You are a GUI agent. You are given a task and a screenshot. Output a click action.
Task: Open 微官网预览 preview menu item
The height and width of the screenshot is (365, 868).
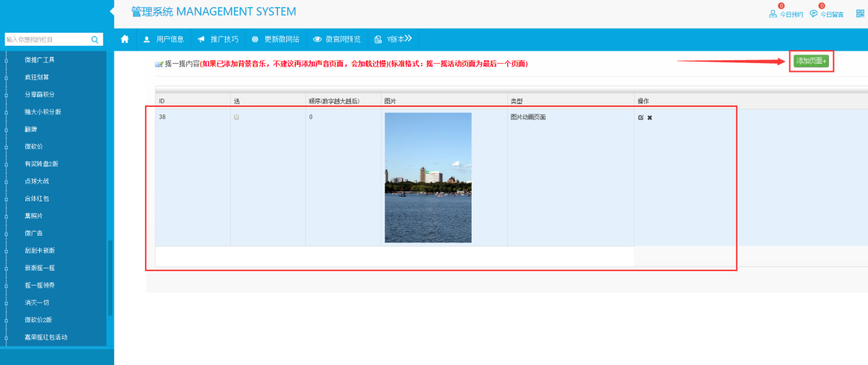(x=337, y=39)
